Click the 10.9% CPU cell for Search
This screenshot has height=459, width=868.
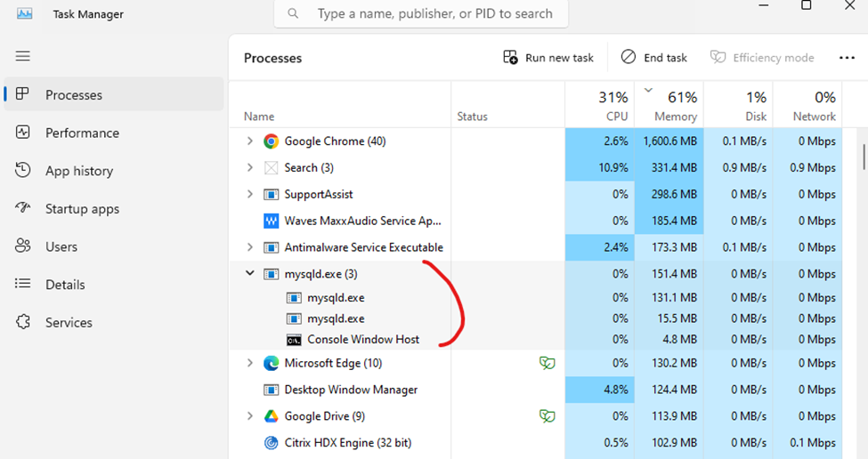(x=599, y=167)
